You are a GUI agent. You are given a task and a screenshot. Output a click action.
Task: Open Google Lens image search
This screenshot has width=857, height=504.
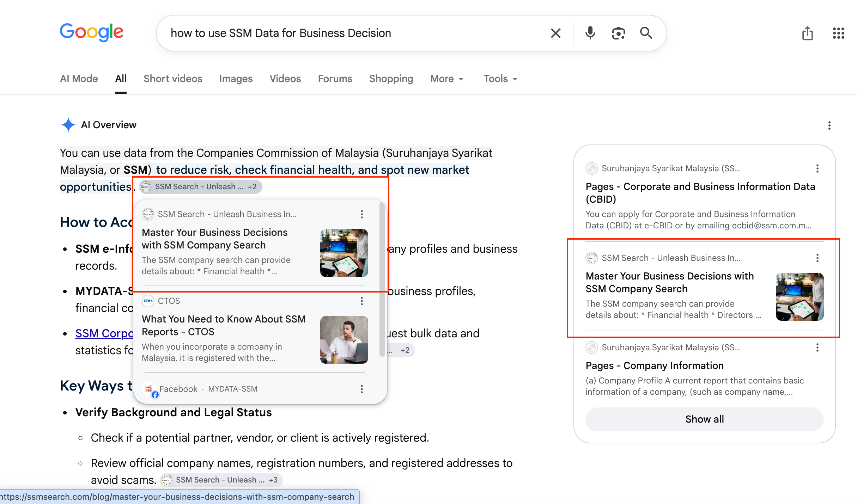pyautogui.click(x=618, y=33)
